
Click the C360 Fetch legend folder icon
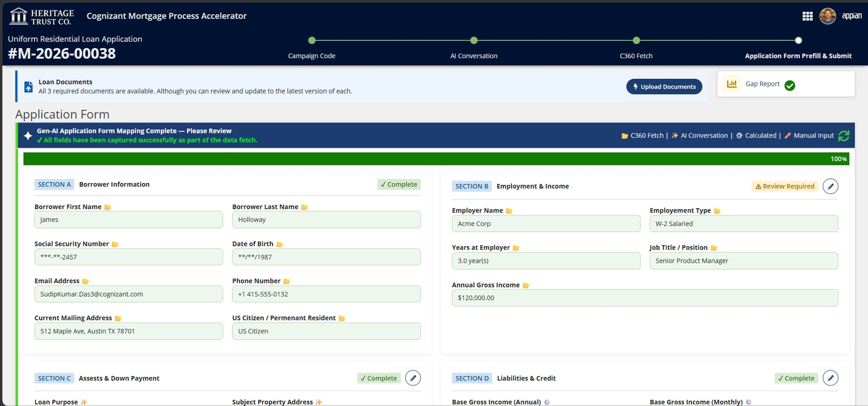tap(624, 136)
